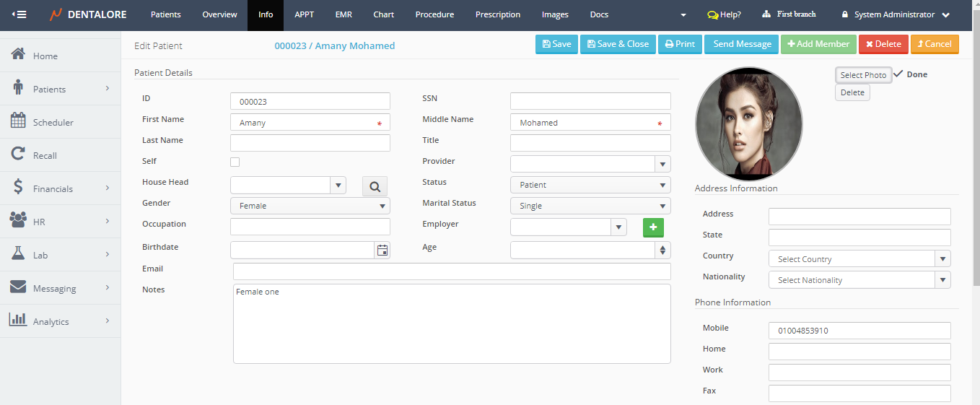Image resolution: width=980 pixels, height=405 pixels.
Task: Open the Prescription tab
Action: point(498,14)
